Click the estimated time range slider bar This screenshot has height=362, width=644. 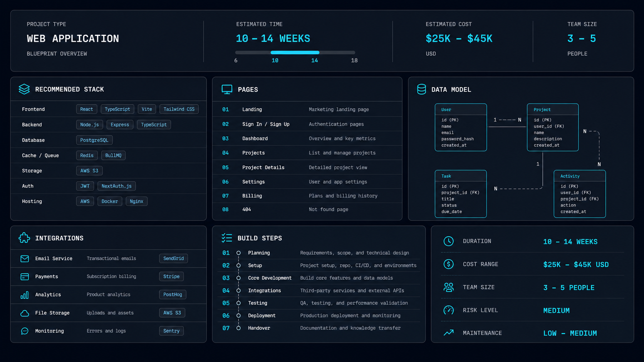coord(295,52)
